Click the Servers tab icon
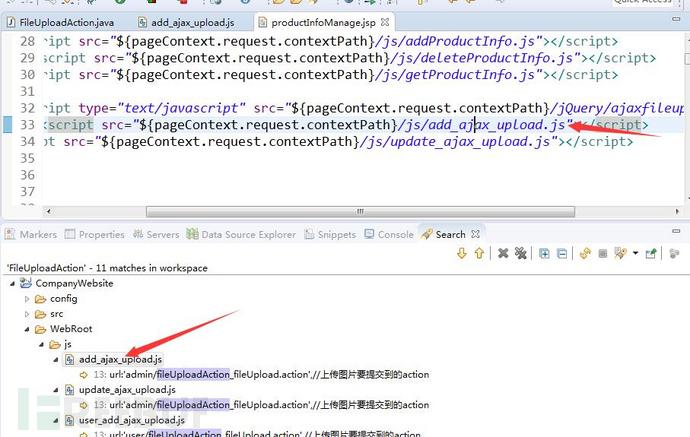 click(x=138, y=234)
